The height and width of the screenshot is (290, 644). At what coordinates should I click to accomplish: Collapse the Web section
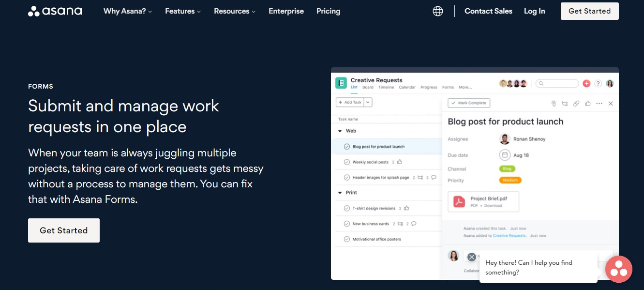340,131
